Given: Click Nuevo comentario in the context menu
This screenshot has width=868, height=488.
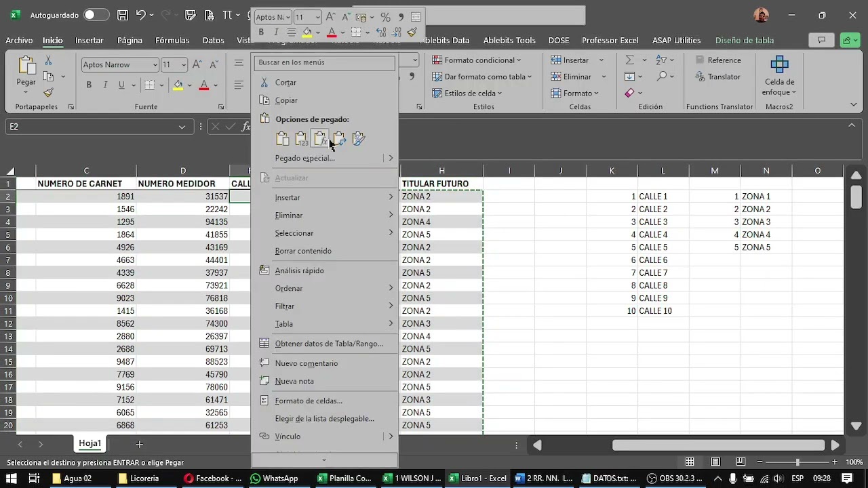Looking at the screenshot, I should (x=324, y=363).
